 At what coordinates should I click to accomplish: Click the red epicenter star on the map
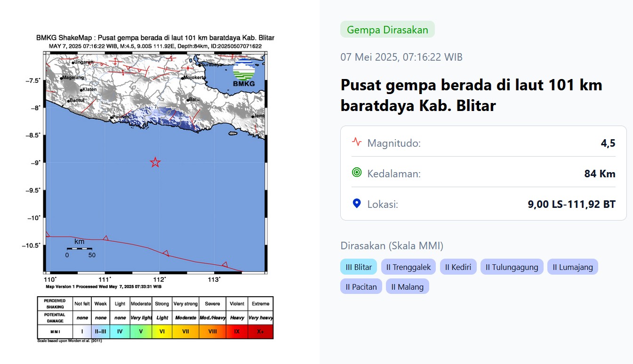pyautogui.click(x=155, y=162)
